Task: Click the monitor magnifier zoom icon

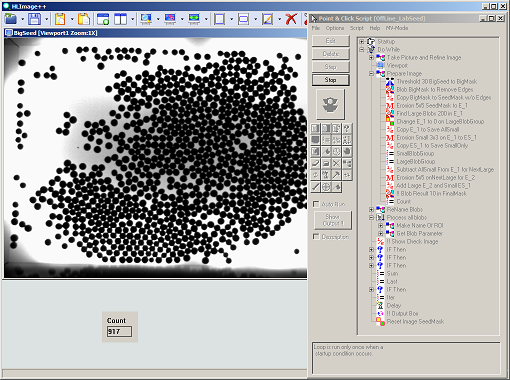Action: (146, 19)
